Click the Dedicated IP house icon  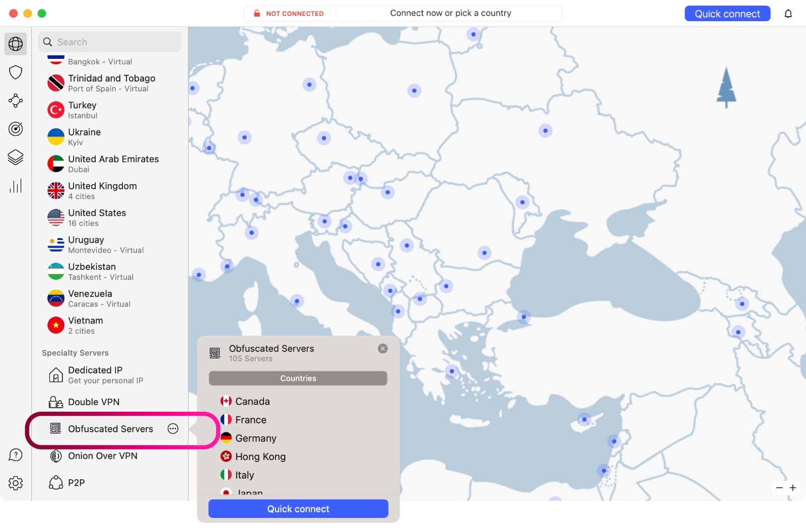[x=56, y=375]
